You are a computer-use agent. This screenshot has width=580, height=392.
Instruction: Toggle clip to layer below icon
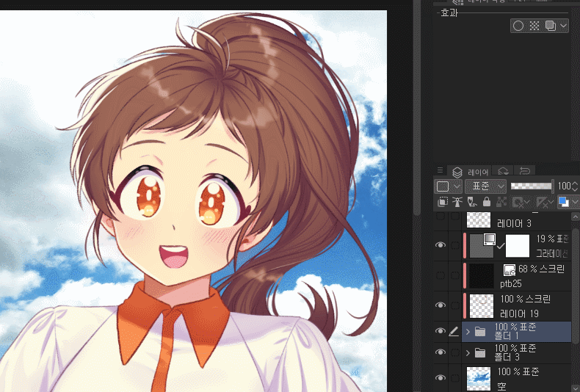click(443, 202)
